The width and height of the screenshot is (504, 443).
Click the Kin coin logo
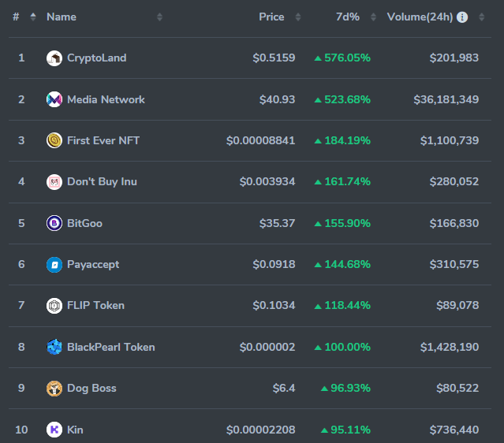tap(54, 430)
